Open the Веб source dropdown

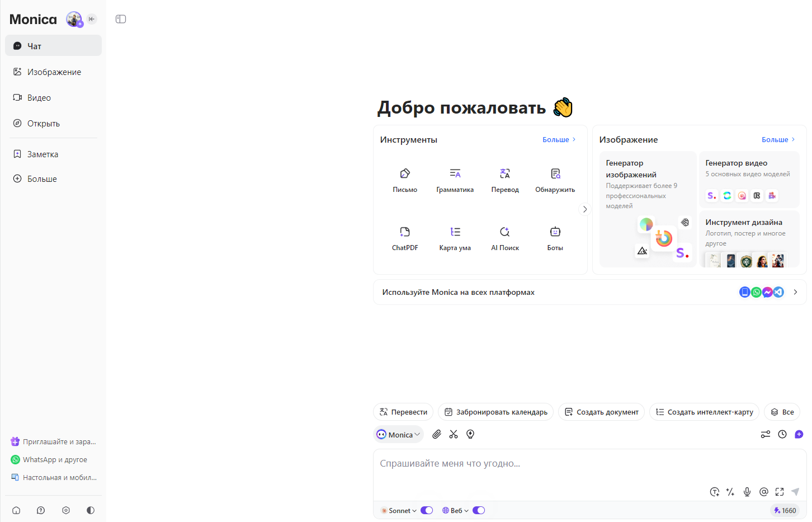click(455, 510)
